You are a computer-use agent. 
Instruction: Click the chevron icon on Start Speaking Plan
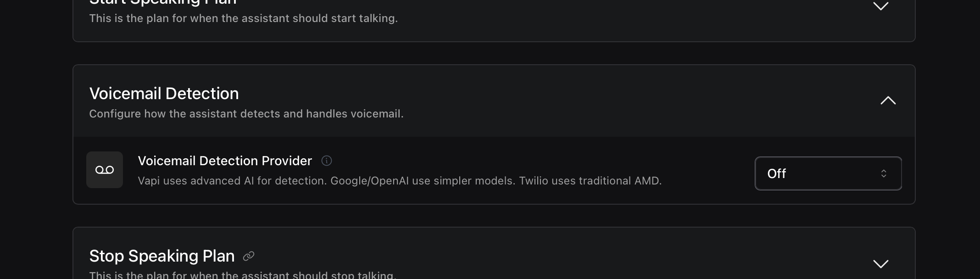[x=880, y=7]
